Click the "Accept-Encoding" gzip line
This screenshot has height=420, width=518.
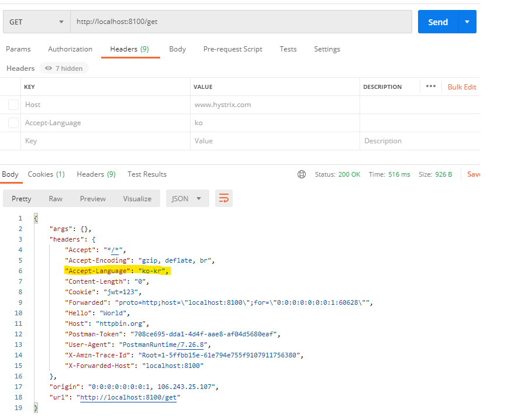pos(140,260)
